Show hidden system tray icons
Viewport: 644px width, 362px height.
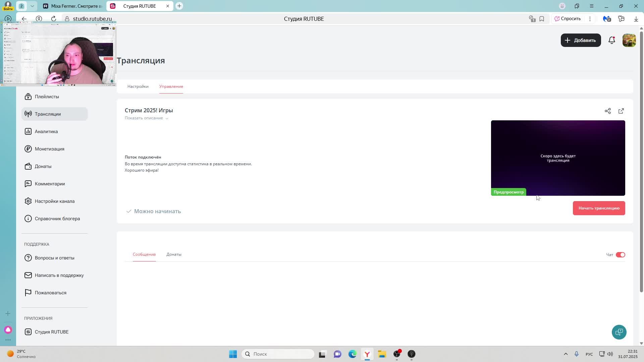tap(566, 354)
